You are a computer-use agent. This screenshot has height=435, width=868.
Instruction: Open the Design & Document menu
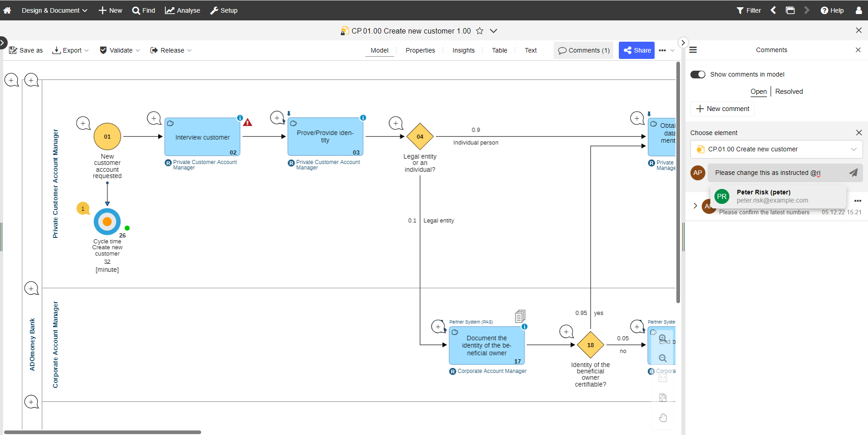tap(54, 10)
